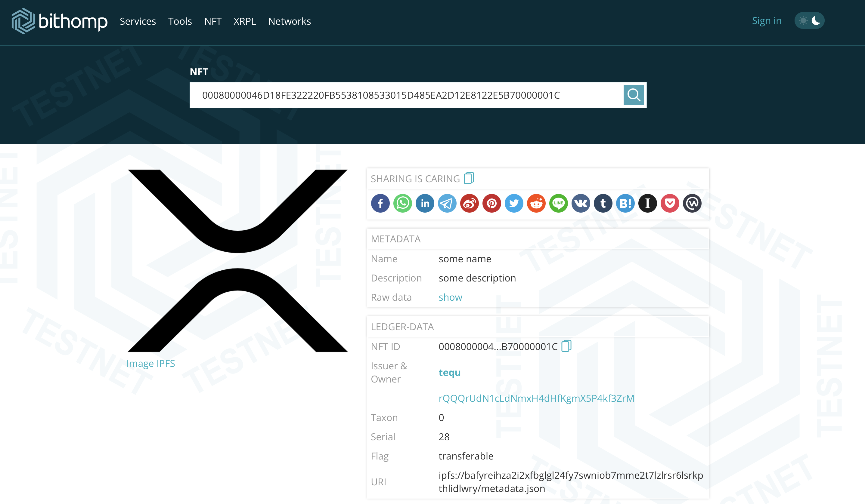
Task: Share on LinkedIn
Action: click(x=425, y=204)
